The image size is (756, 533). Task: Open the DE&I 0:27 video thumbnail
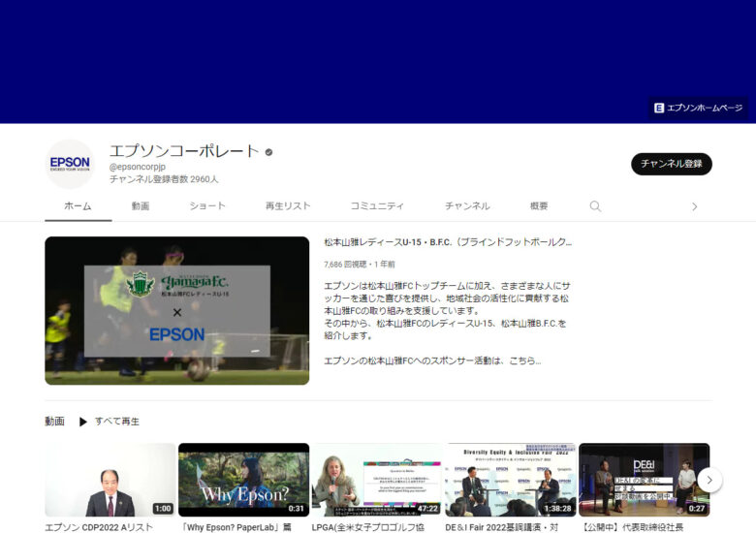(x=645, y=480)
